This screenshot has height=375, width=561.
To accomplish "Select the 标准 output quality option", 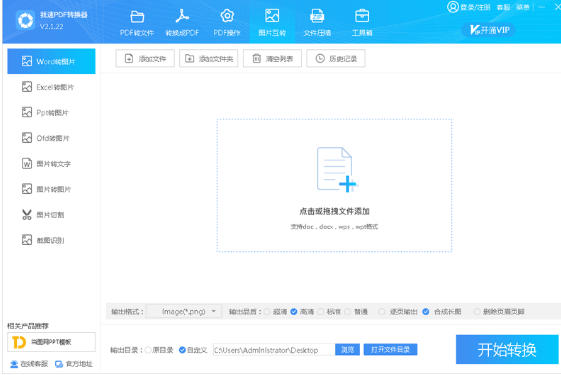I will coord(329,312).
